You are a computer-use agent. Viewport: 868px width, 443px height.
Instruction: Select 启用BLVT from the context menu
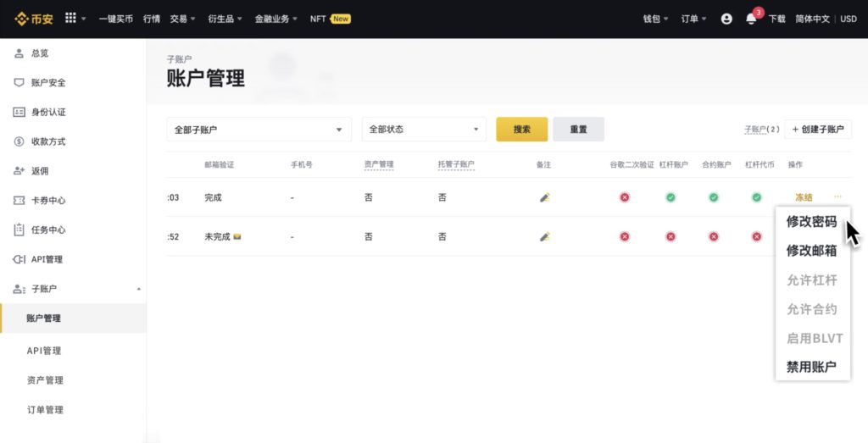click(x=815, y=338)
